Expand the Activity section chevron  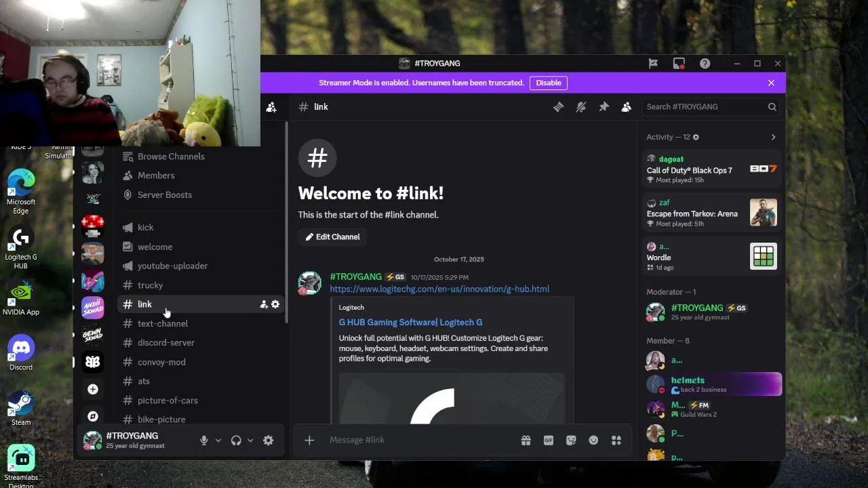(773, 137)
